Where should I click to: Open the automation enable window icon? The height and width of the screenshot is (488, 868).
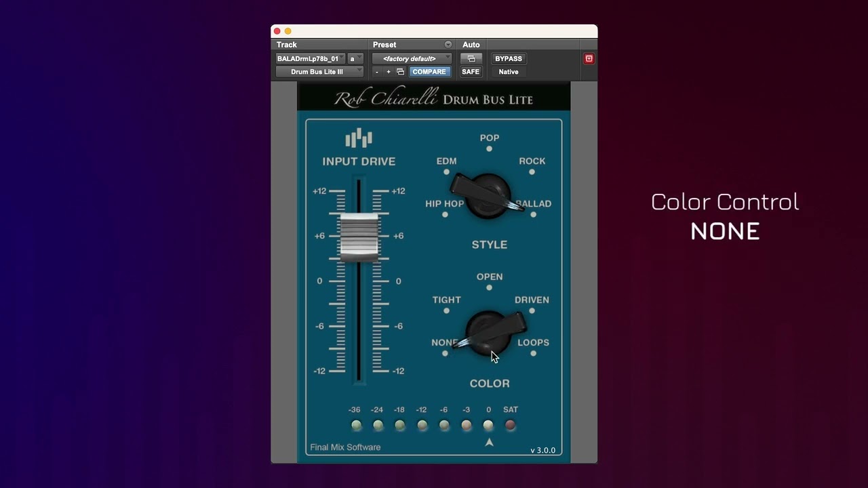tap(471, 59)
